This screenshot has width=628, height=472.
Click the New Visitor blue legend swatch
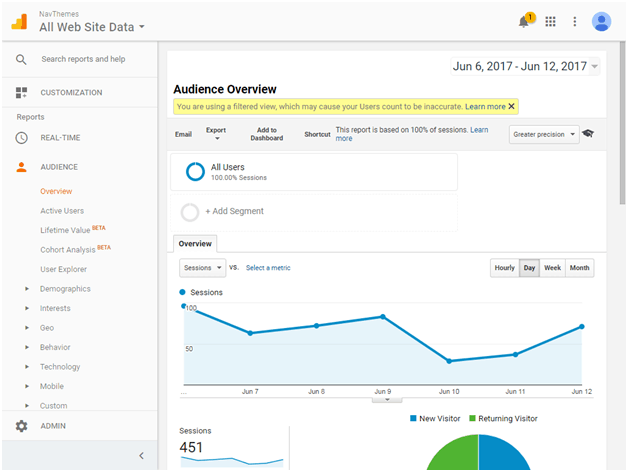coord(413,418)
